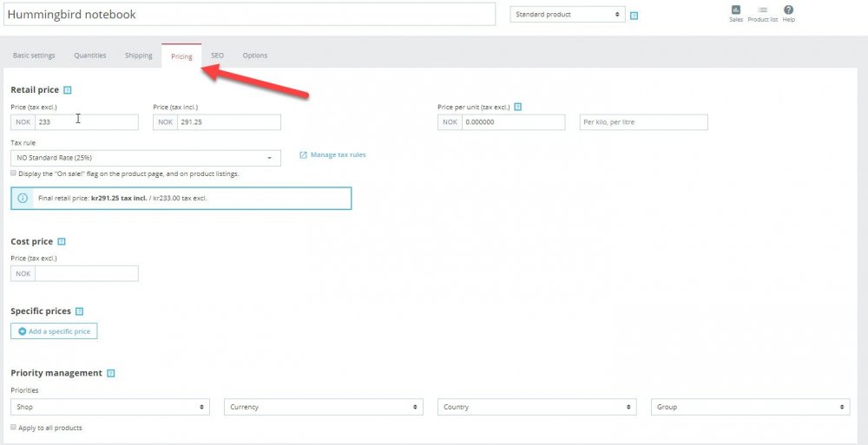Click the Price per unit field
The width and height of the screenshot is (868, 445).
[513, 122]
